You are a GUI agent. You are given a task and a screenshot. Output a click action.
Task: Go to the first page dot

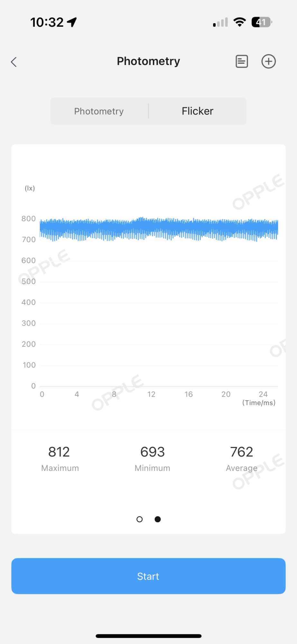pos(139,519)
